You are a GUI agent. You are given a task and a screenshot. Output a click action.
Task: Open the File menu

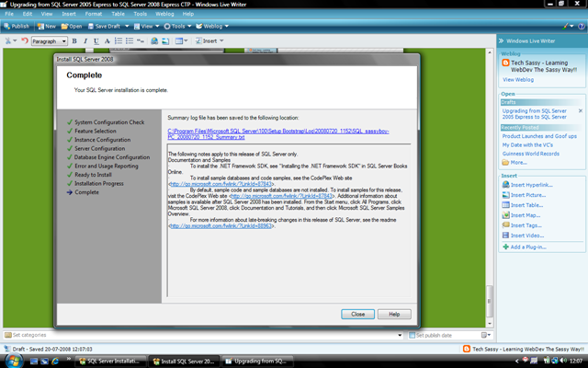coord(9,14)
